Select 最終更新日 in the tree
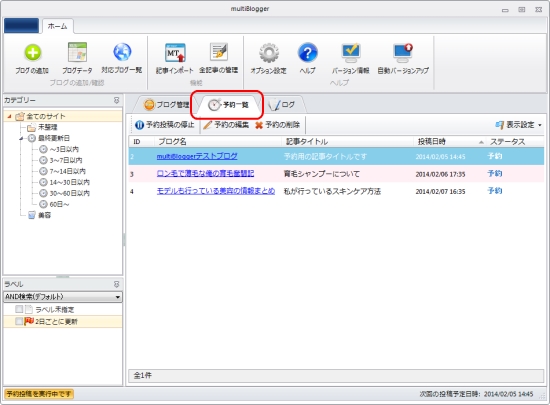Screen dimensions: 550x405 (54, 138)
